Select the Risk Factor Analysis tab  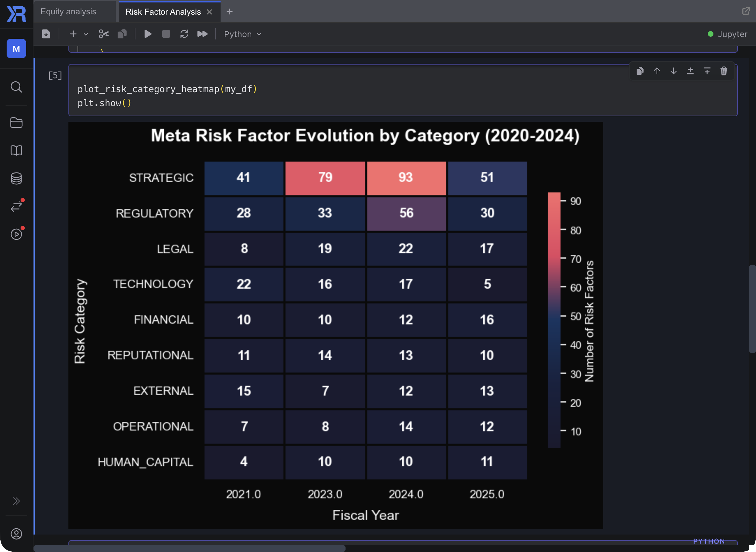(x=163, y=12)
